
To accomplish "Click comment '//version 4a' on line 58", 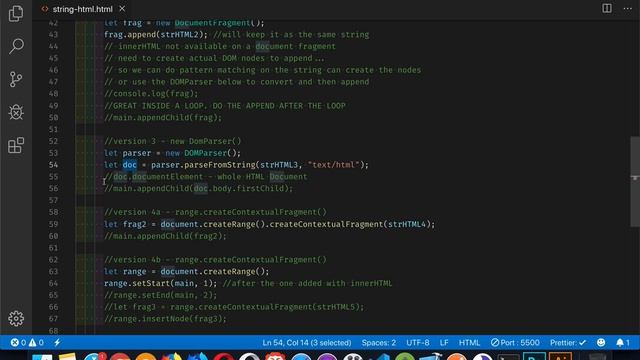I will pyautogui.click(x=132, y=212).
